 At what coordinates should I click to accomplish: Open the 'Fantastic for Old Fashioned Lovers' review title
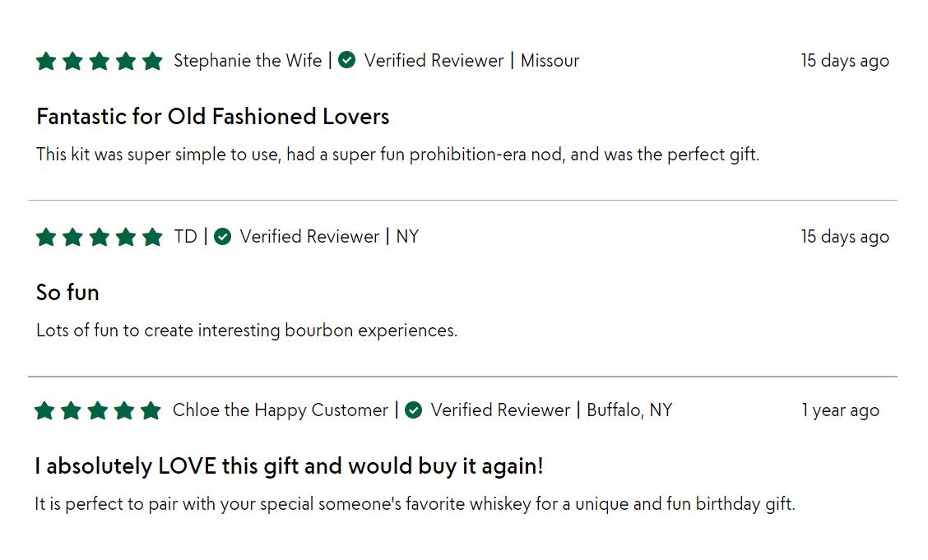(212, 117)
